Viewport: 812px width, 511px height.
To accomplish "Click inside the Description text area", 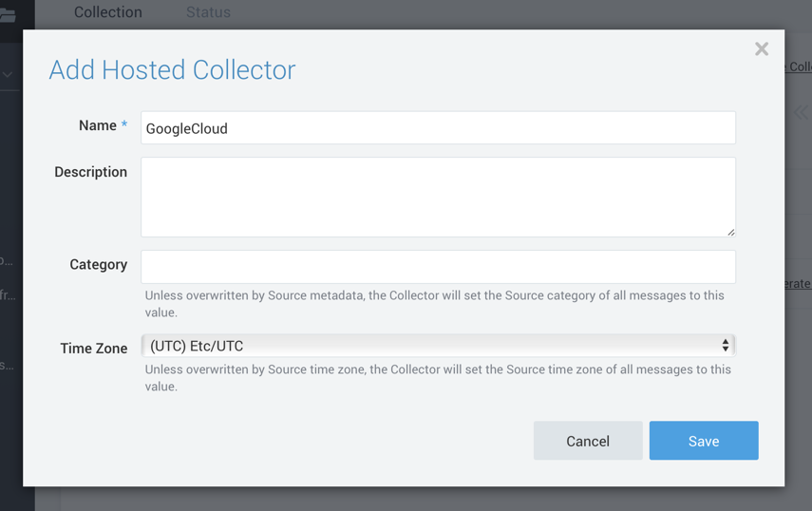I will pos(438,197).
